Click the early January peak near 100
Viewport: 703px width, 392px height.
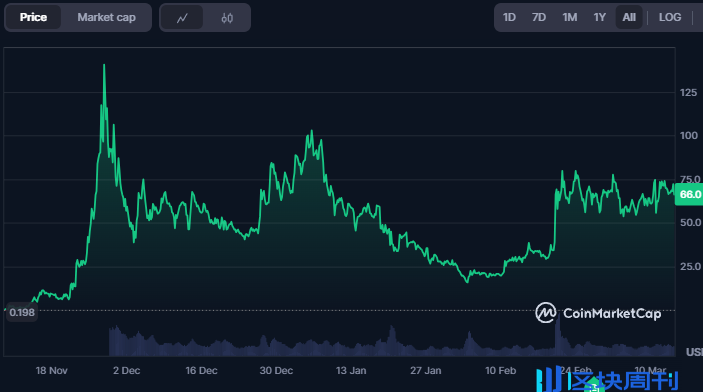(311, 132)
